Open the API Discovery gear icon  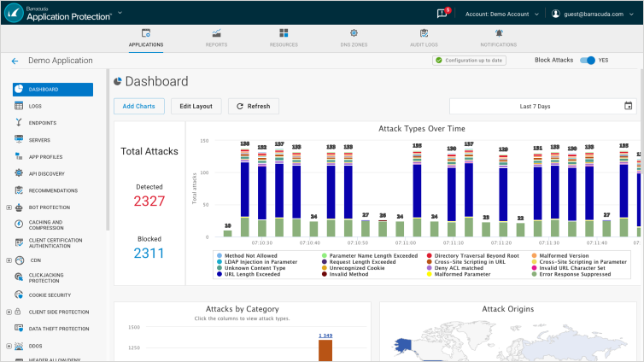[19, 173]
